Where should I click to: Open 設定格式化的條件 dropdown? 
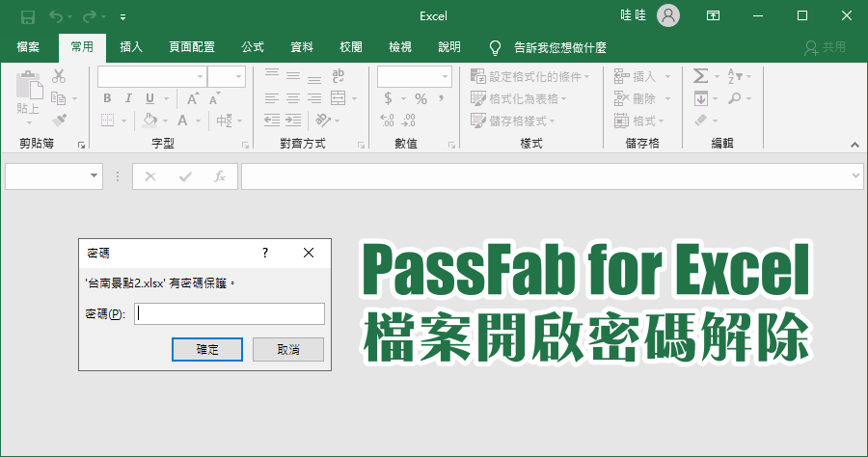tap(530, 76)
